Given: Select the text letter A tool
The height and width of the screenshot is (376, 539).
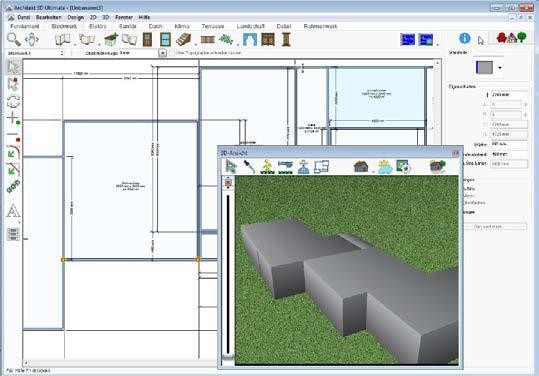Looking at the screenshot, I should pos(13,211).
